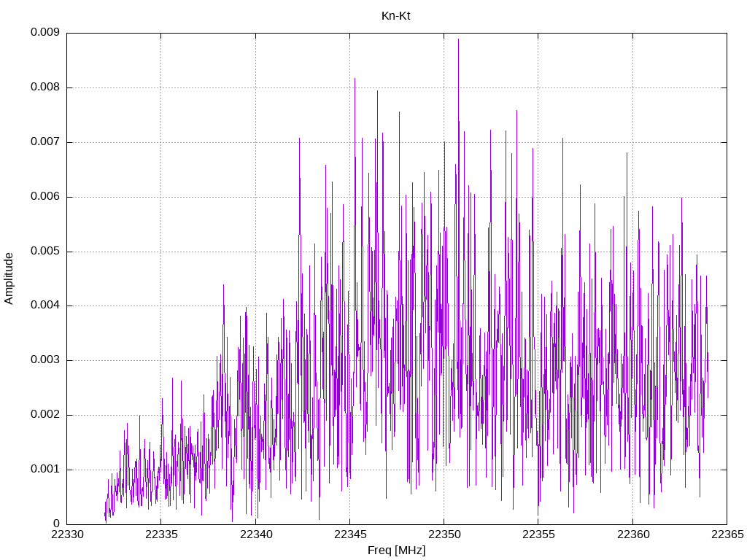Click the 0.005 y-axis tick label
This screenshot has height=560, width=747.
click(x=45, y=251)
